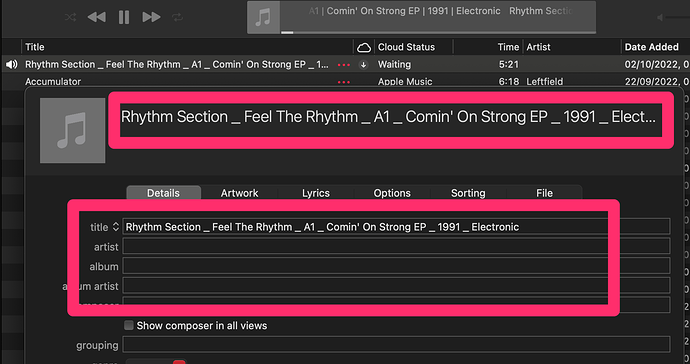Click Apple Music cloud status
Viewport: 690px width, 364px height.
405,82
